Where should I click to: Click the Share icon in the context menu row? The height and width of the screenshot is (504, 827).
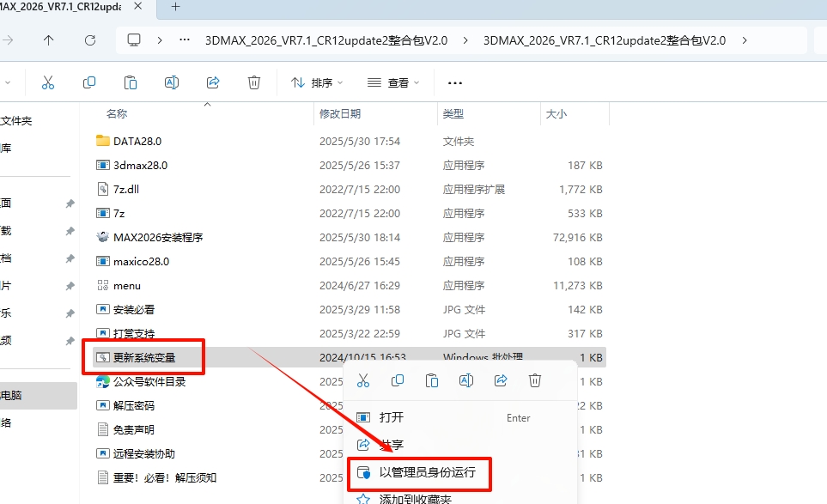point(501,380)
